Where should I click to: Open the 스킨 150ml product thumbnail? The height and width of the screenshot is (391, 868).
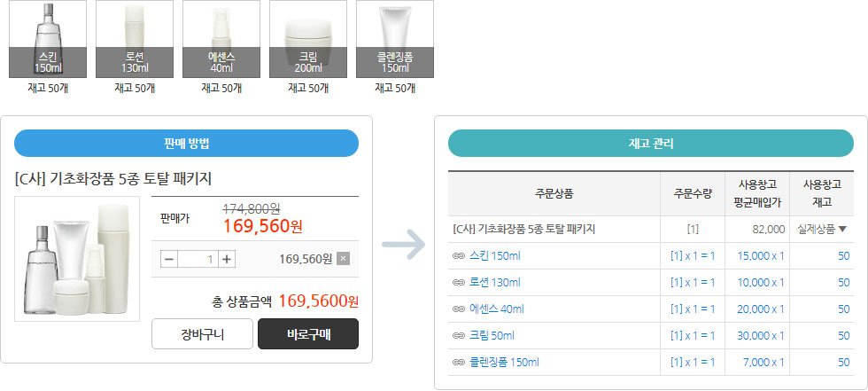(48, 39)
